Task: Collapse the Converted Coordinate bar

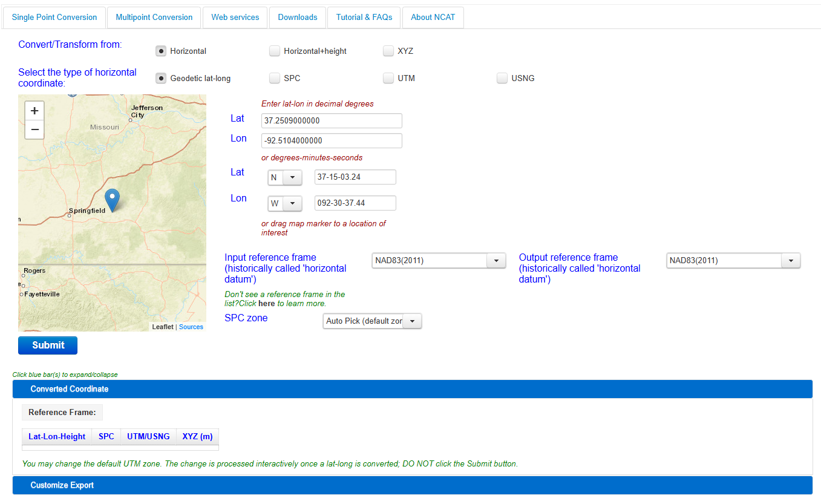Action: (412, 389)
